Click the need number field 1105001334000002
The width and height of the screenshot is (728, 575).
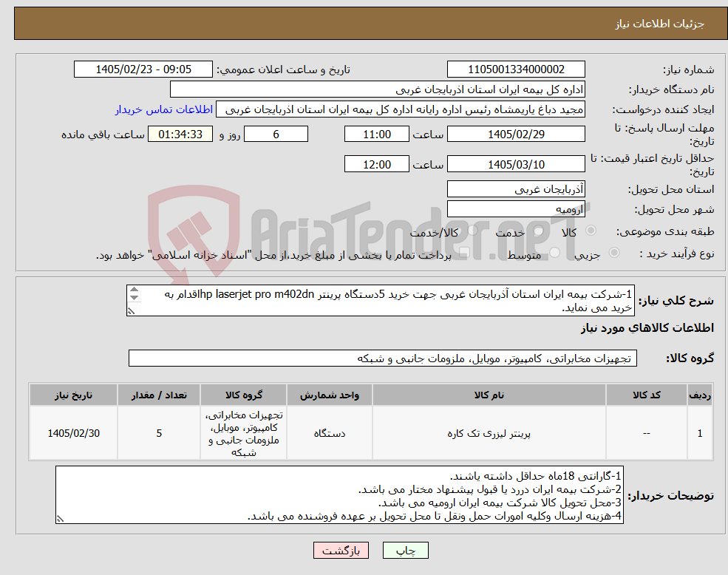pyautogui.click(x=516, y=69)
